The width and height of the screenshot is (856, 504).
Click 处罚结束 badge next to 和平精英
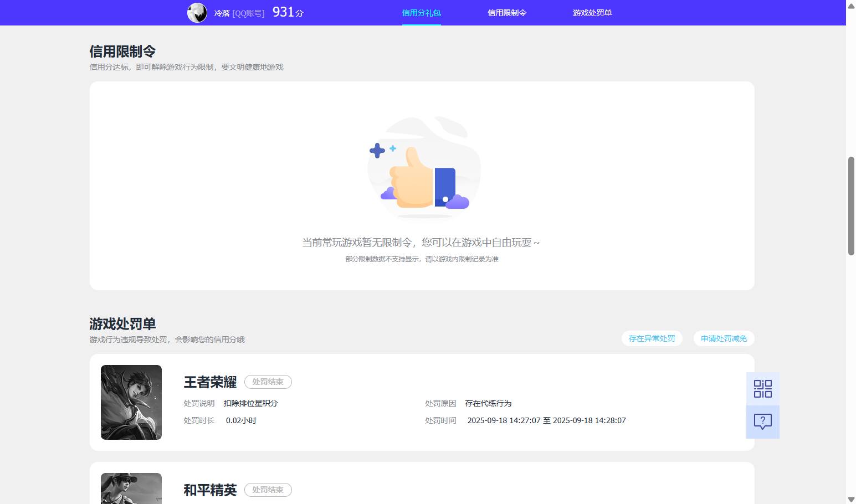[268, 490]
